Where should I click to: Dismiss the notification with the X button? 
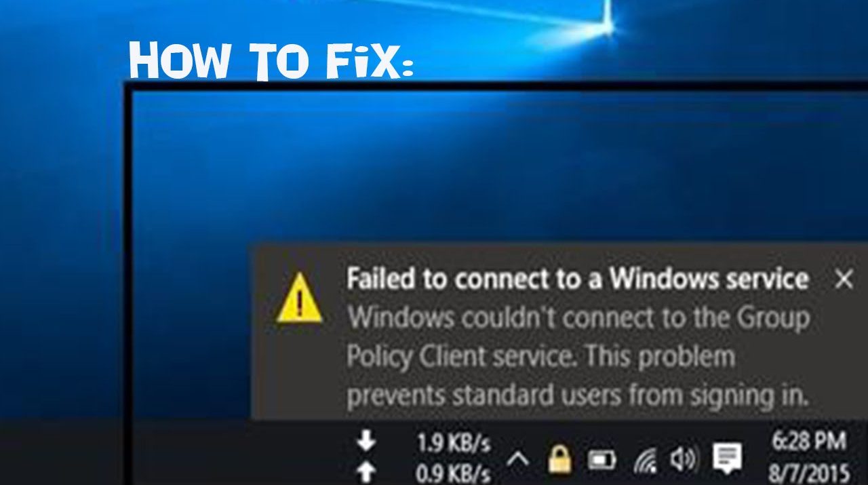coord(844,279)
